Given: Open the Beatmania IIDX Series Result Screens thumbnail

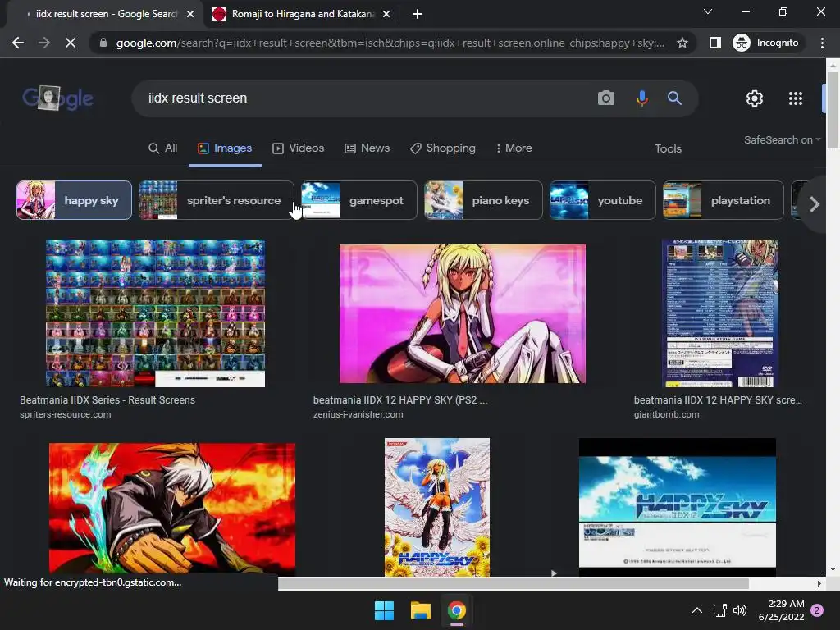Looking at the screenshot, I should [x=155, y=313].
